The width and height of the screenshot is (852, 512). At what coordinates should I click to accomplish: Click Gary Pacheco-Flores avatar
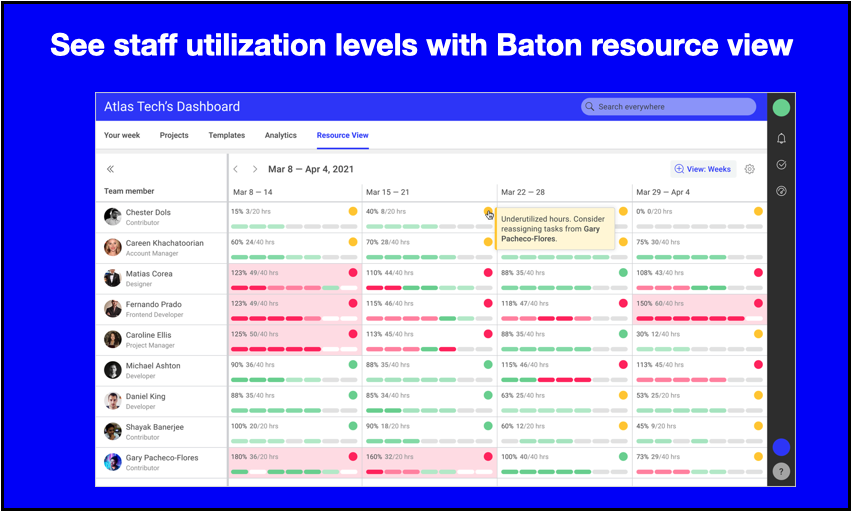[x=112, y=462]
